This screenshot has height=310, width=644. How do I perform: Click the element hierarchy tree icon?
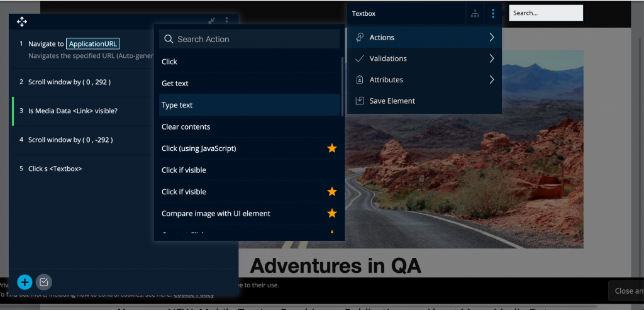point(474,13)
